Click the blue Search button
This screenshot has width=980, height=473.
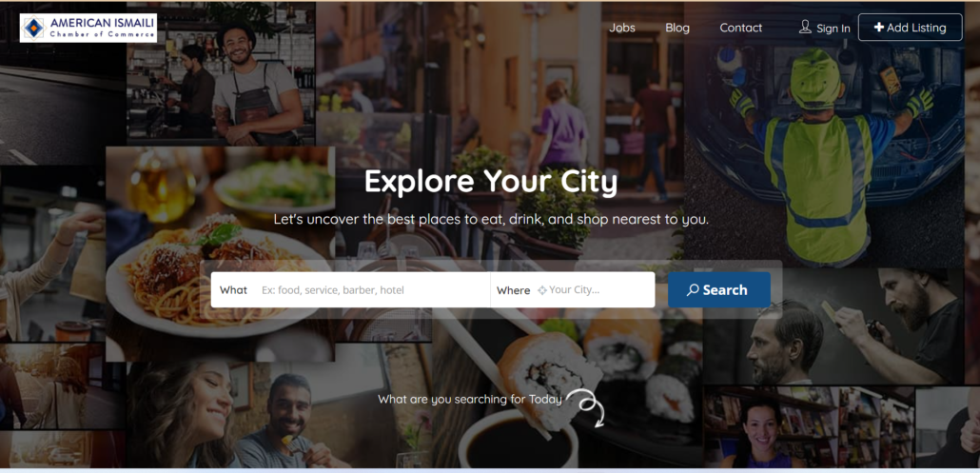click(718, 290)
